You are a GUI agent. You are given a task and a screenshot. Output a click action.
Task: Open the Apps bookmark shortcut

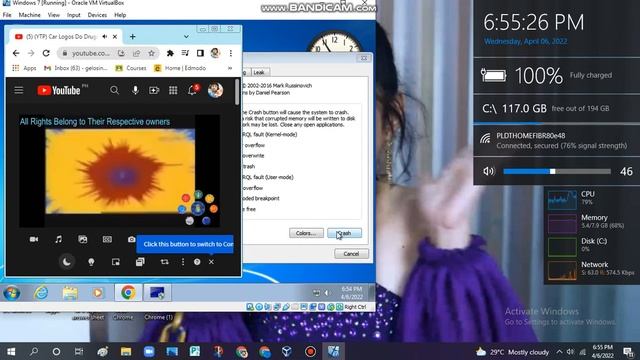24,68
